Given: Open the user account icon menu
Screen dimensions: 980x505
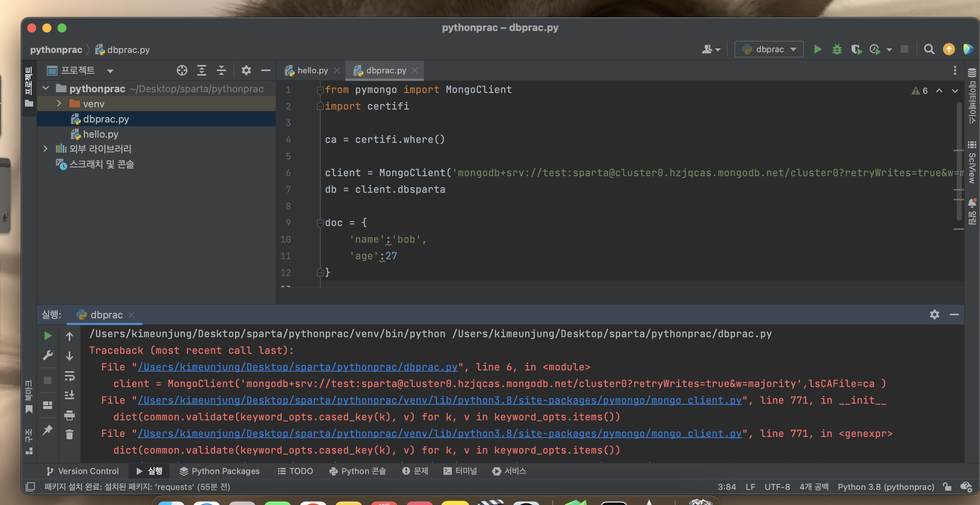Looking at the screenshot, I should click(x=711, y=50).
